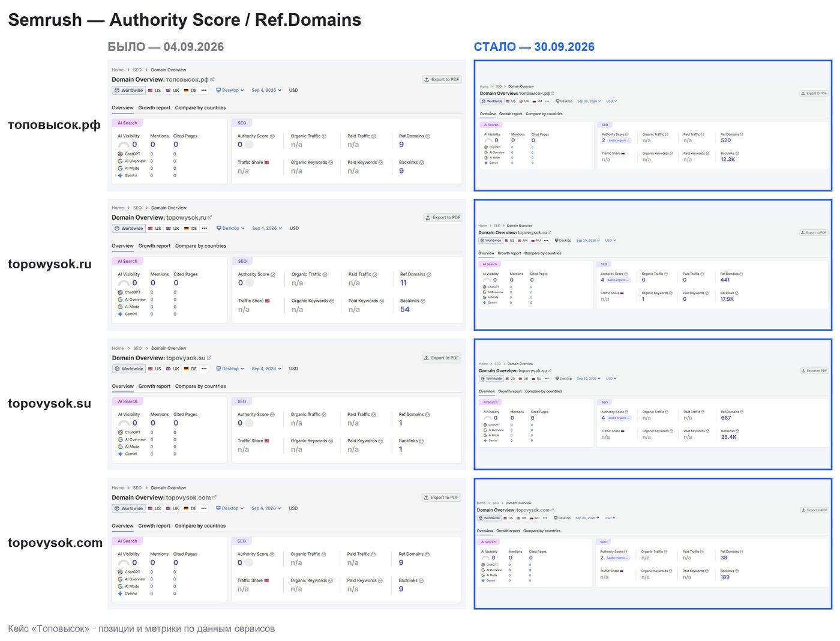Click Ref.Domains info icon in topowysok.ru Sep 4 panel
Viewport: 840px width, 641px height.
[429, 274]
